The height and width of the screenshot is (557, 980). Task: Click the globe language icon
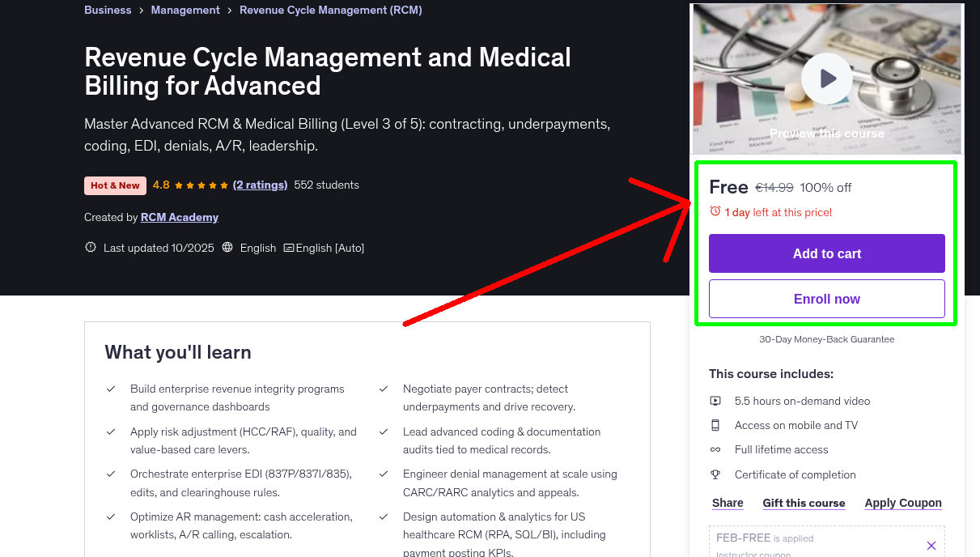pyautogui.click(x=228, y=248)
